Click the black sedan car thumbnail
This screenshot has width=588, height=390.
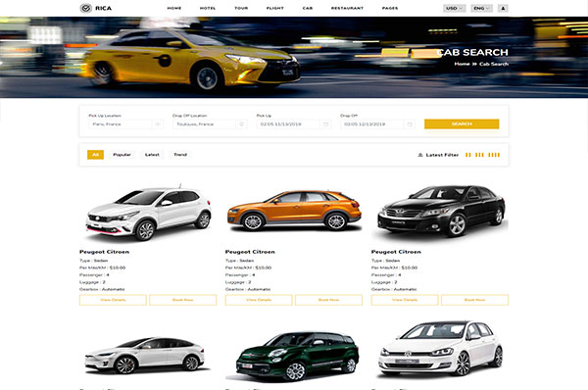coord(441,212)
